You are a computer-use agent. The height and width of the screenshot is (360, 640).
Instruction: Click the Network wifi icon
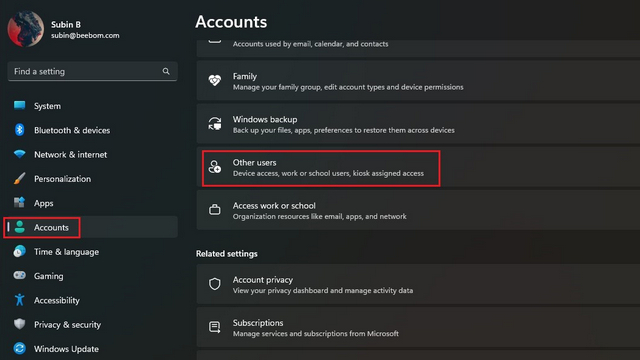click(19, 154)
